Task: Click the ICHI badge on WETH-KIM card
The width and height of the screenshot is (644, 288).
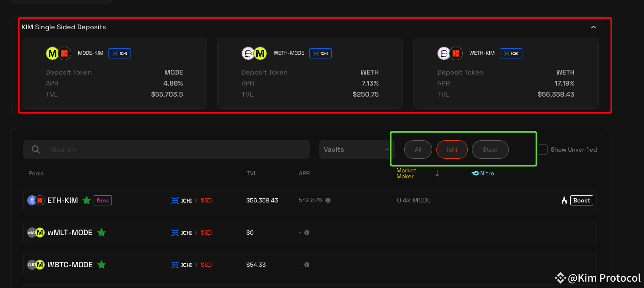Action: [x=511, y=53]
